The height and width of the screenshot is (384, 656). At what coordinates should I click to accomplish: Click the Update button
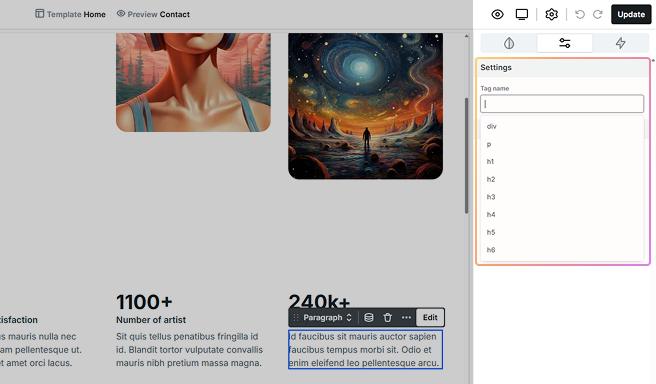tap(631, 14)
